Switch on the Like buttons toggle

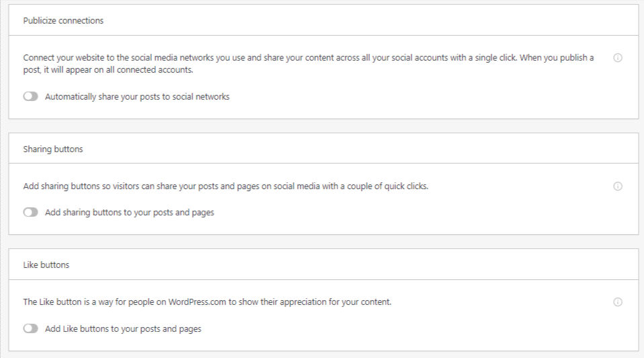point(30,328)
